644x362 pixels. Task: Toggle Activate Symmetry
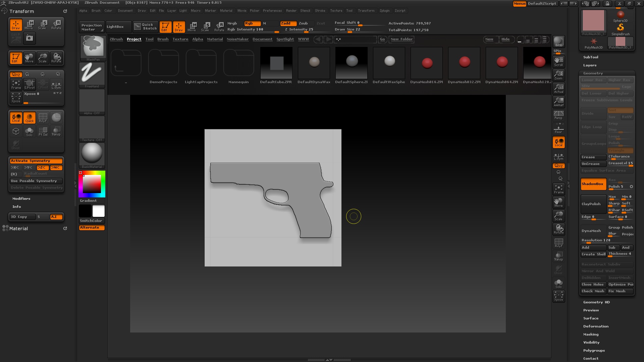point(36,161)
